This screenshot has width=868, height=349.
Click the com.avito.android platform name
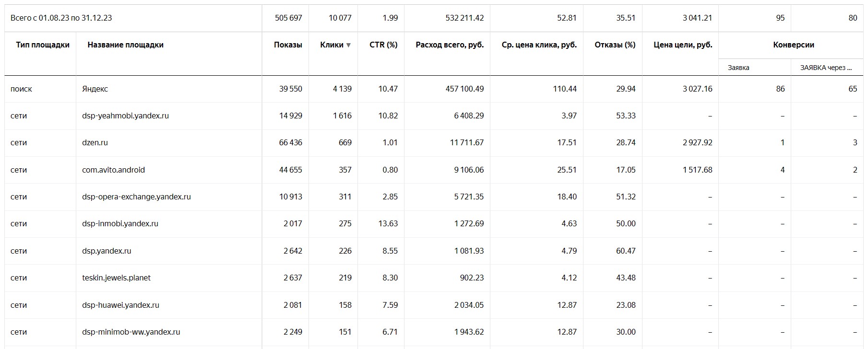[x=113, y=170]
